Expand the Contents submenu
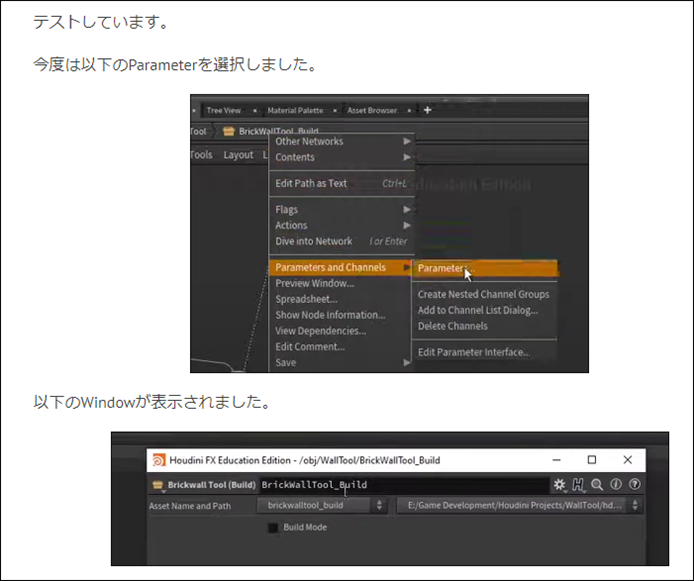694x581 pixels. point(342,157)
